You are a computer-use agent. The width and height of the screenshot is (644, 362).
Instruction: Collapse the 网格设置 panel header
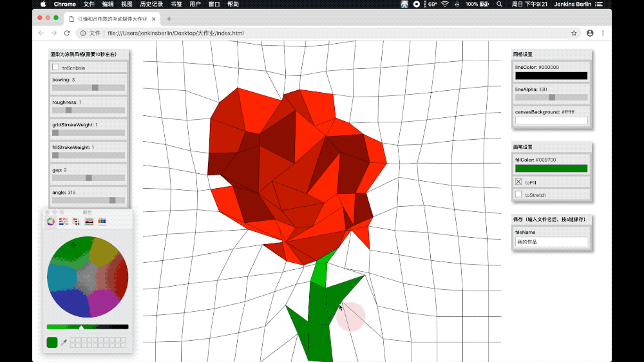point(551,54)
